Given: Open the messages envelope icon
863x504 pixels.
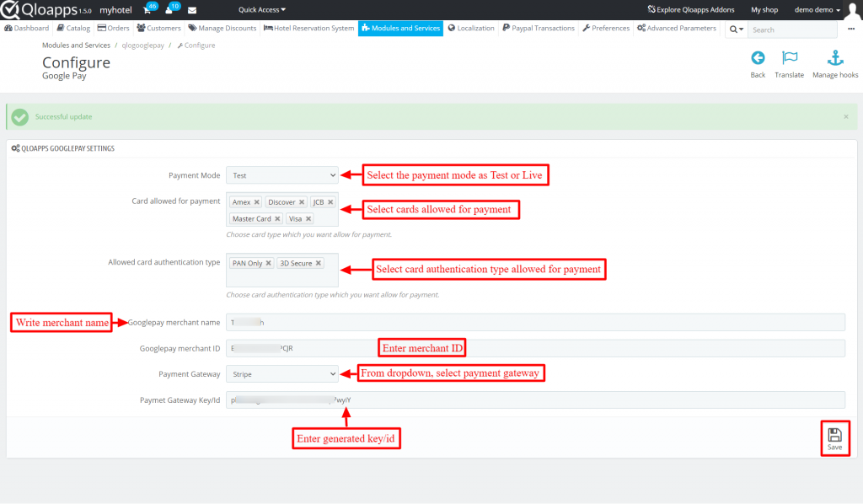Looking at the screenshot, I should [192, 10].
